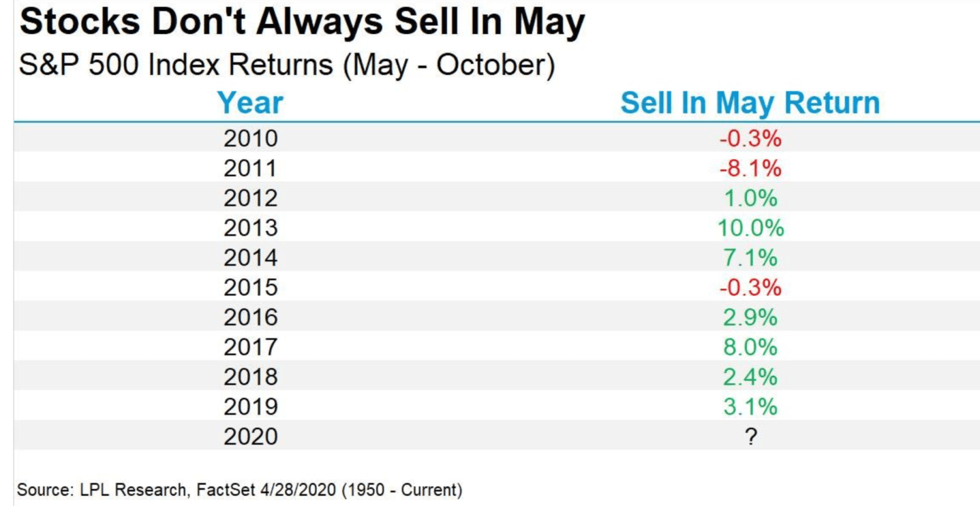Image resolution: width=980 pixels, height=506 pixels.
Task: Select the Sell In May Return header
Action: coord(750,104)
